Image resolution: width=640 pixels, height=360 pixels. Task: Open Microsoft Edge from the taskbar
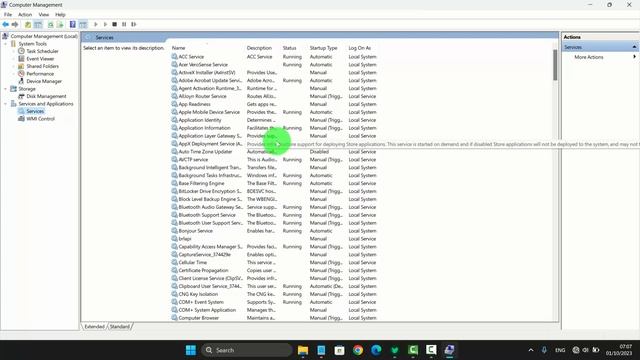[376, 350]
